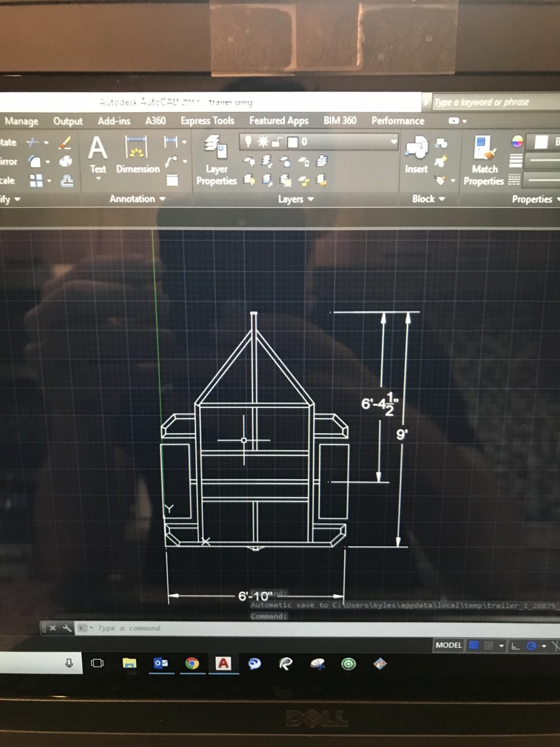Toggle layer 0 on/off lightbulb

(x=249, y=141)
